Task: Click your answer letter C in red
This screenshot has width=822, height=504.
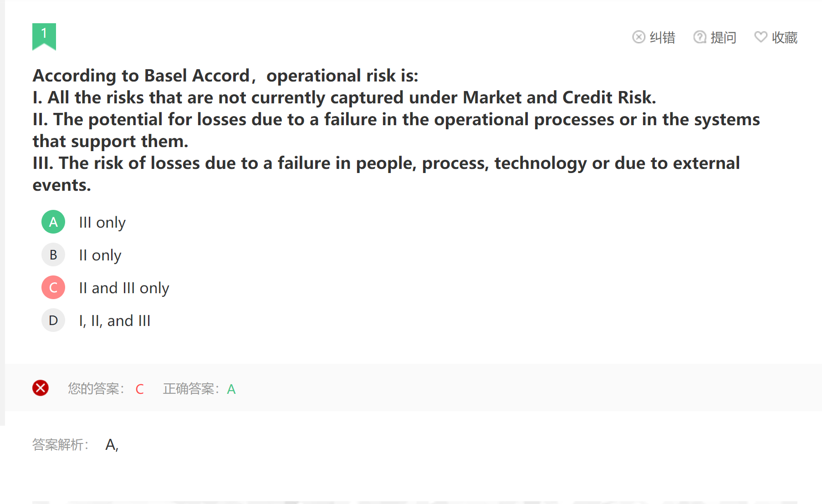Action: (x=140, y=389)
